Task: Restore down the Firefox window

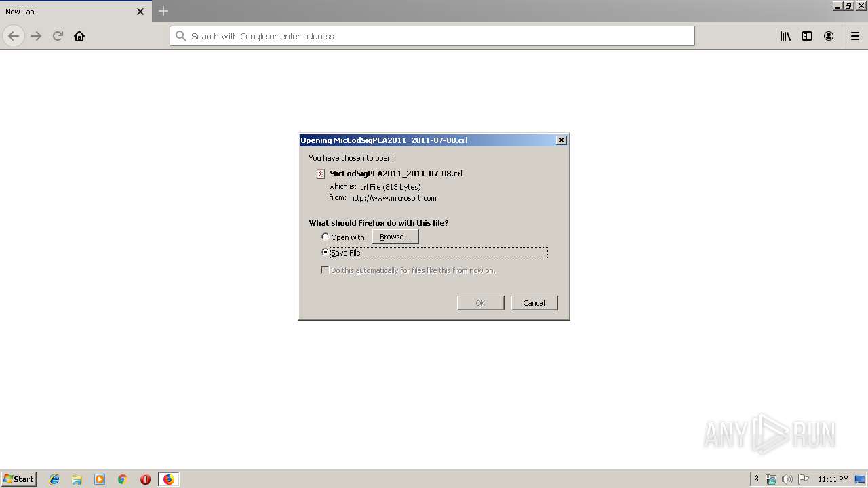Action: [x=848, y=5]
